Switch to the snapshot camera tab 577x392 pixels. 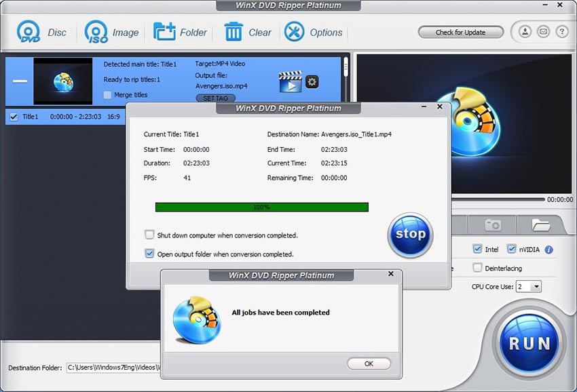click(492, 224)
